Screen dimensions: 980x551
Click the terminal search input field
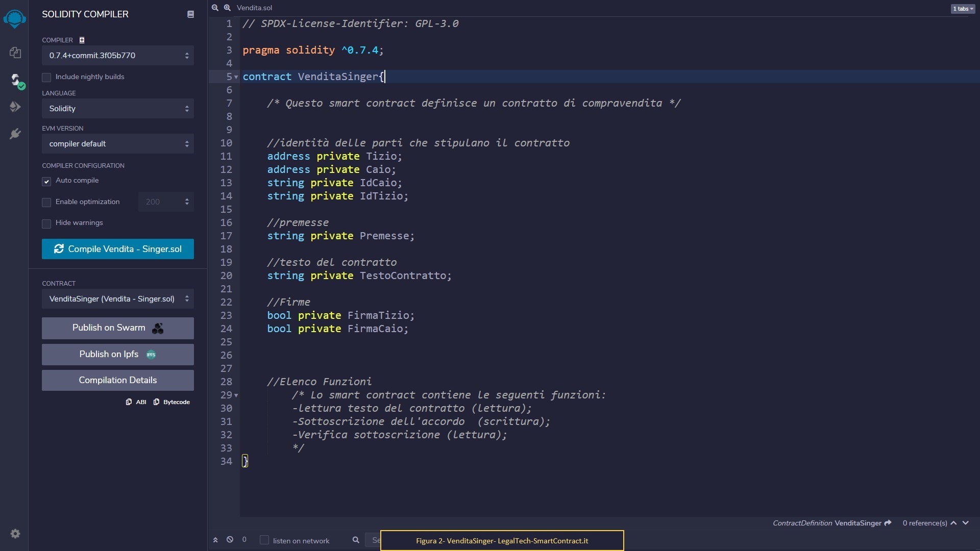(373, 540)
